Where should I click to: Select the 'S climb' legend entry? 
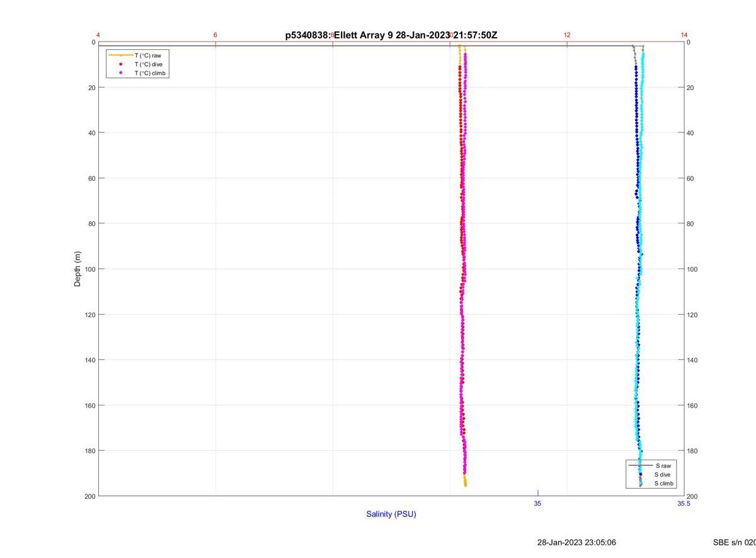coord(664,484)
